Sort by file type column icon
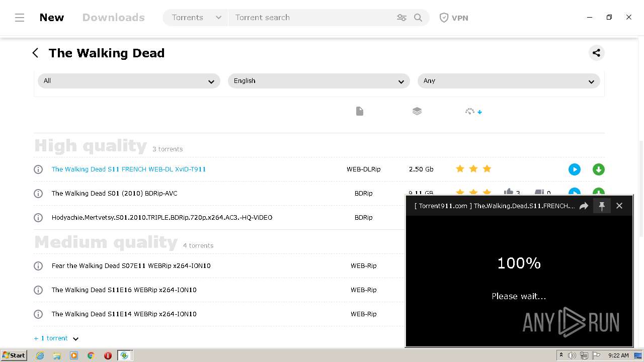 pyautogui.click(x=360, y=111)
